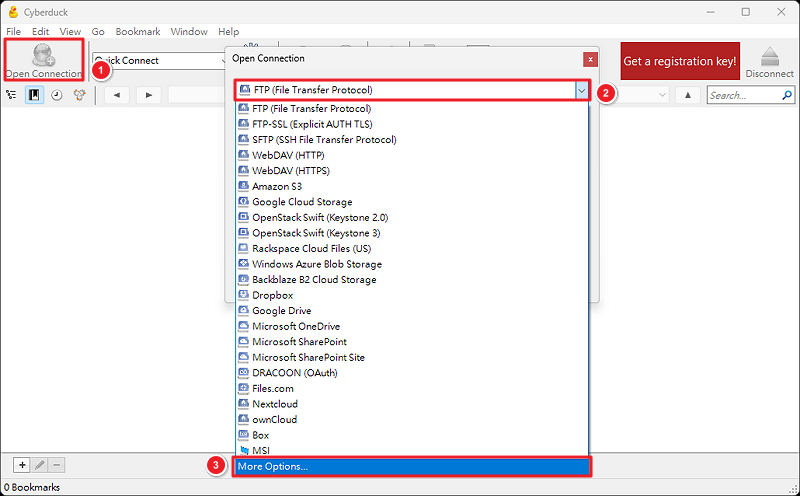
Task: Open the View menu
Action: 70,32
